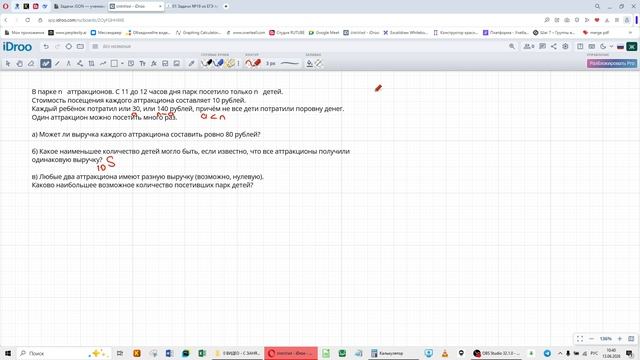Change language via Russian flag
This screenshot has width=640, height=360.
(x=620, y=47)
